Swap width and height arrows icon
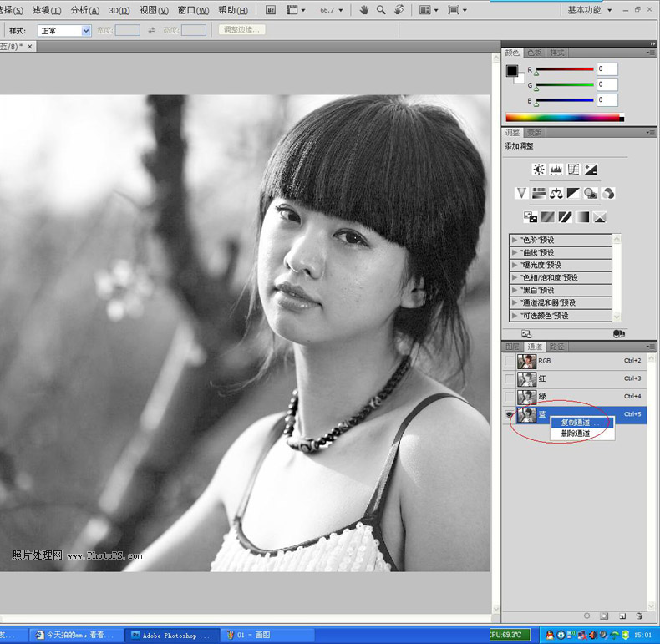The image size is (660, 644). click(151, 30)
